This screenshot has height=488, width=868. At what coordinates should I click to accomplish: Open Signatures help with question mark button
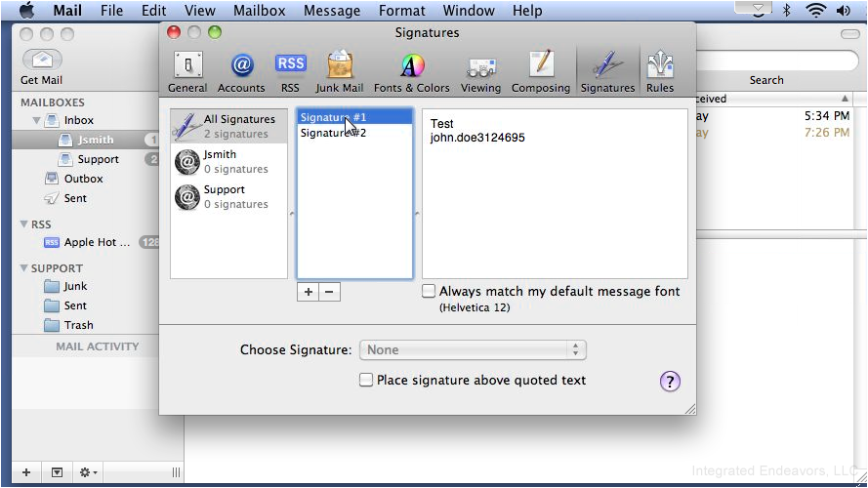tap(670, 382)
